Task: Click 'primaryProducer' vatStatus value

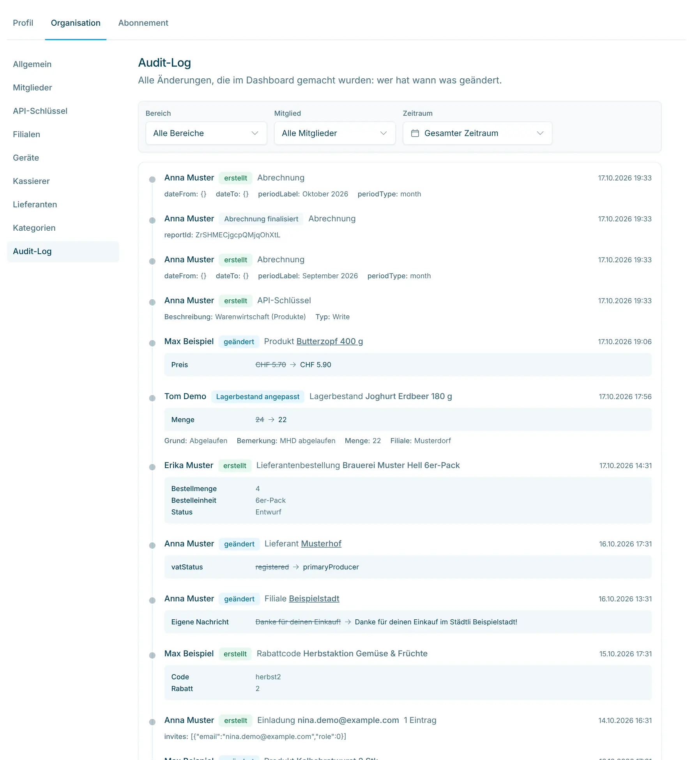Action: pyautogui.click(x=331, y=567)
